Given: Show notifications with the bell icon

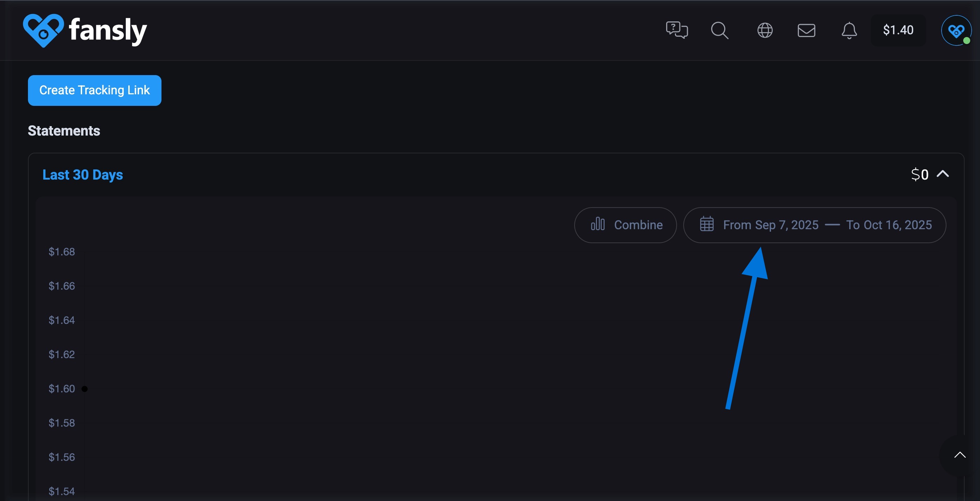Looking at the screenshot, I should 849,30.
